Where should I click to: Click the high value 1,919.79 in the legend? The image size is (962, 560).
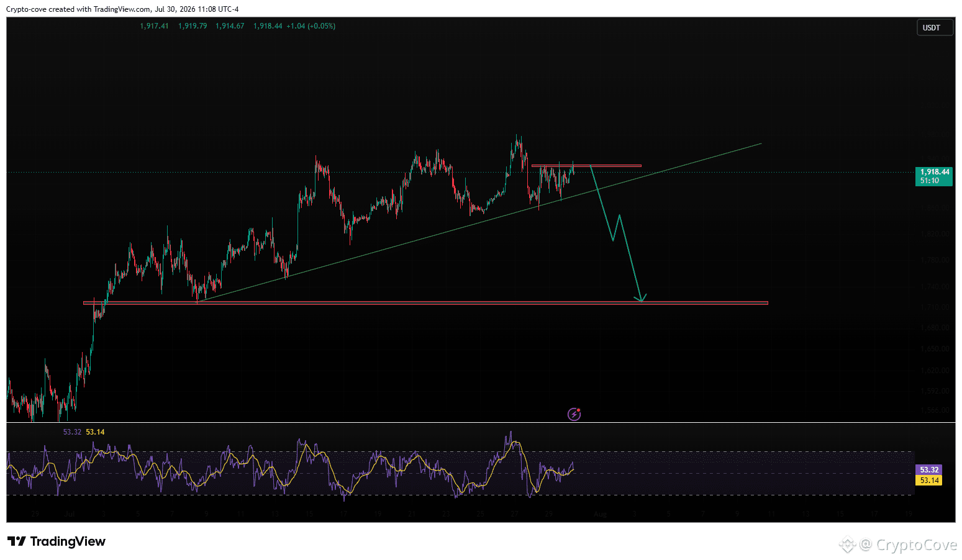193,26
